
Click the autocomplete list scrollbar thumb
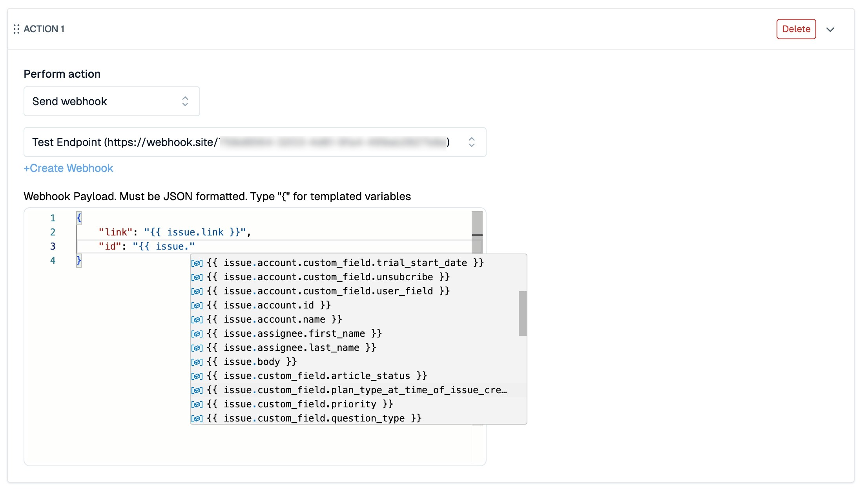coord(522,313)
